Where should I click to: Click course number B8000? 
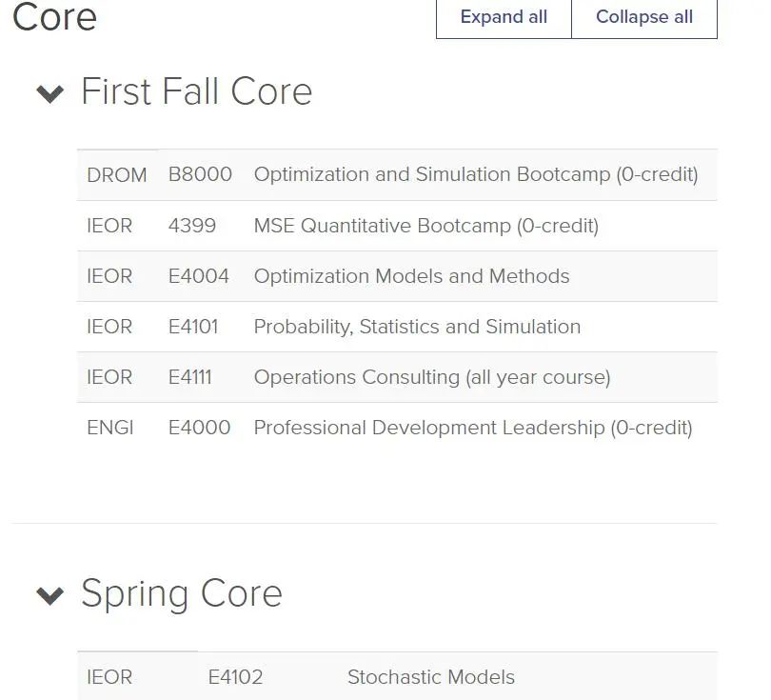[200, 174]
